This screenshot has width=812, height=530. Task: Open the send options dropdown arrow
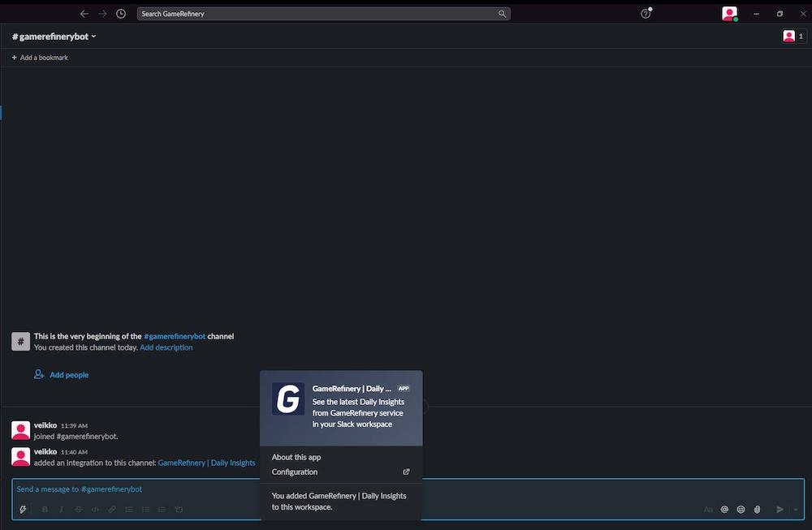(796, 509)
